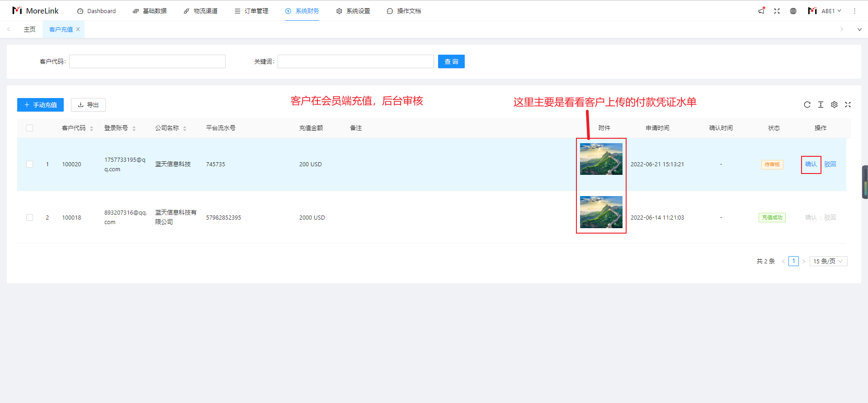Open the 15 条/页 page size dropdown
Screen dimensions: 868x403
point(828,261)
